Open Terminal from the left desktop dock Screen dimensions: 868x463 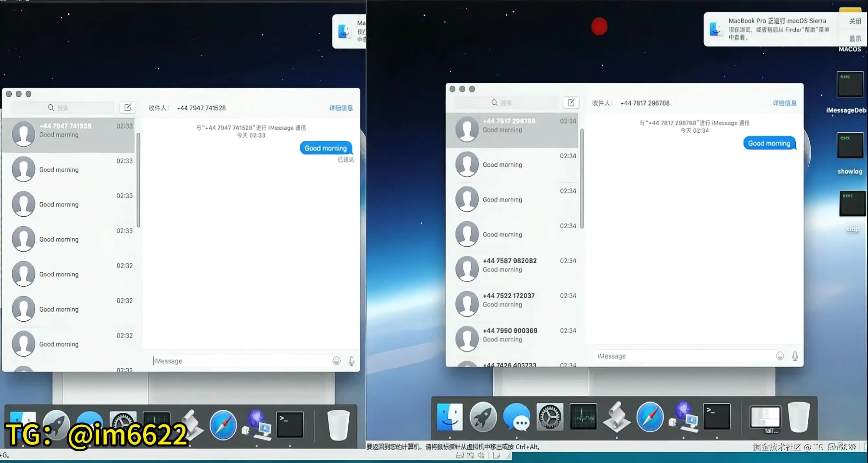click(290, 425)
